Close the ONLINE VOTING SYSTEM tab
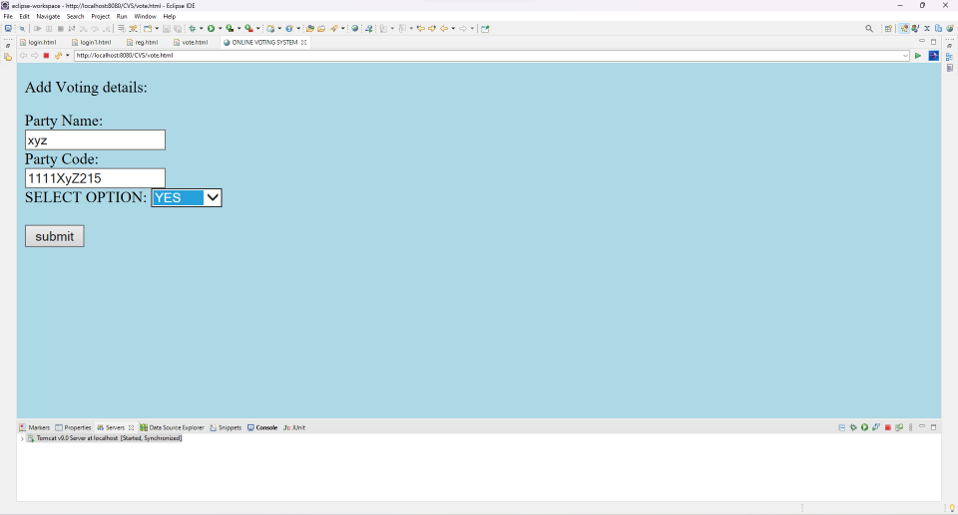This screenshot has width=958, height=515. [304, 42]
